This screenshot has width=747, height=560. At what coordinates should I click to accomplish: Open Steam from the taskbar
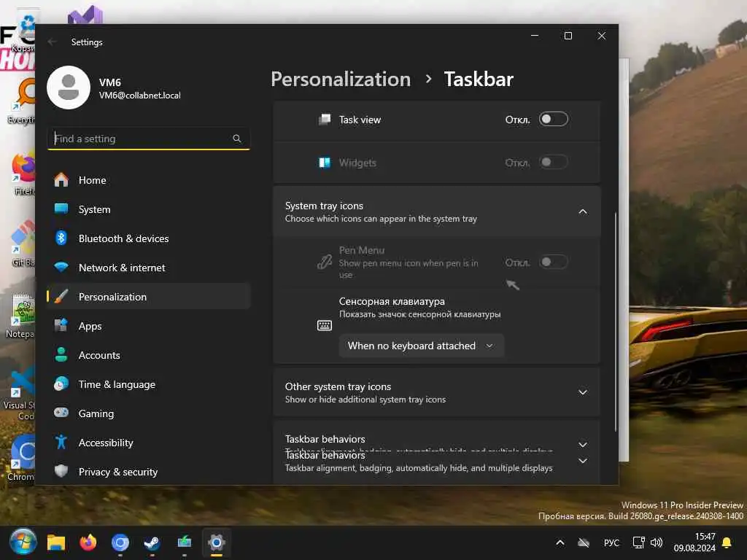152,542
